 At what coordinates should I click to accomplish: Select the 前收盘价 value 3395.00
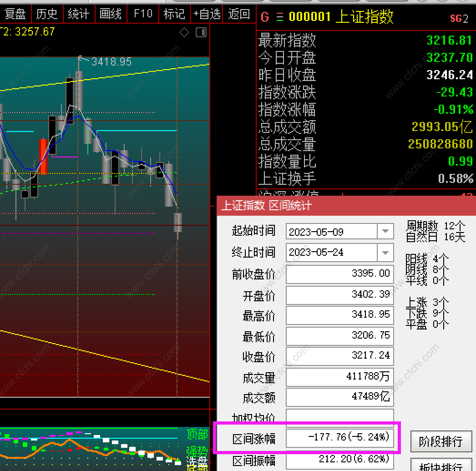coord(339,274)
